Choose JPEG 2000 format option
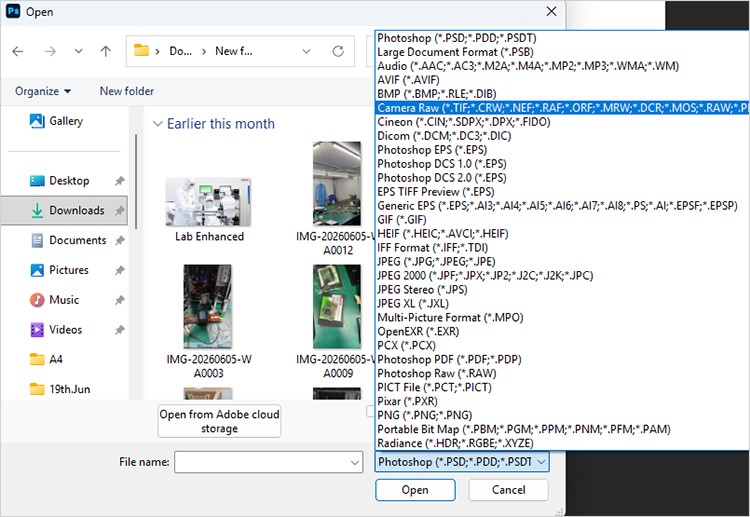This screenshot has width=750, height=517. click(x=562, y=275)
